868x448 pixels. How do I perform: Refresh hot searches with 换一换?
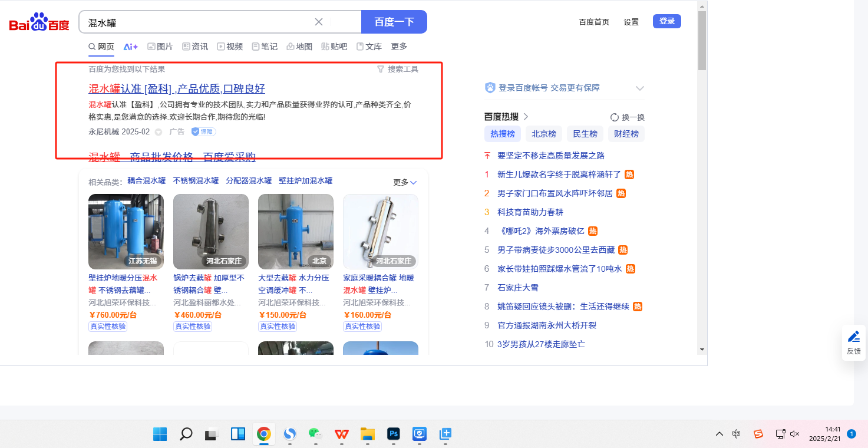(x=628, y=117)
